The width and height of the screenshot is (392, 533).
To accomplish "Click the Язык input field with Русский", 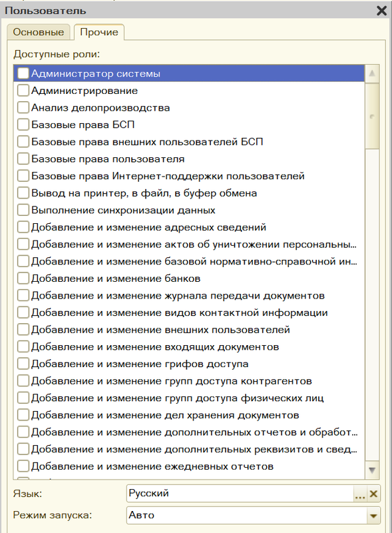I will pyautogui.click(x=240, y=493).
